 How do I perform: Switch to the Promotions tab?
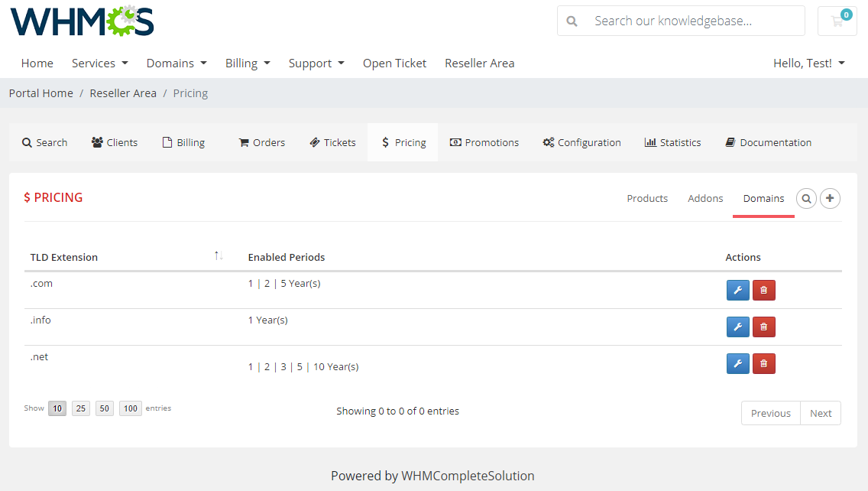[484, 141]
